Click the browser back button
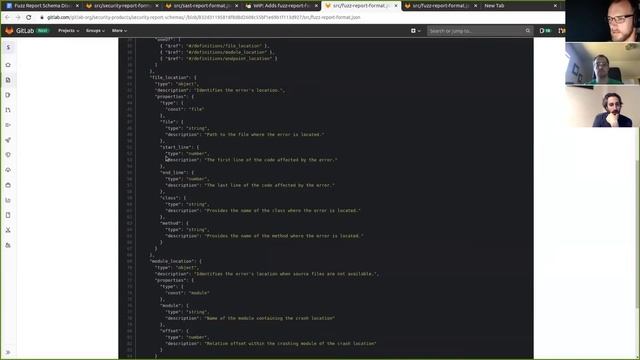The width and height of the screenshot is (640, 360). pyautogui.click(x=7, y=18)
